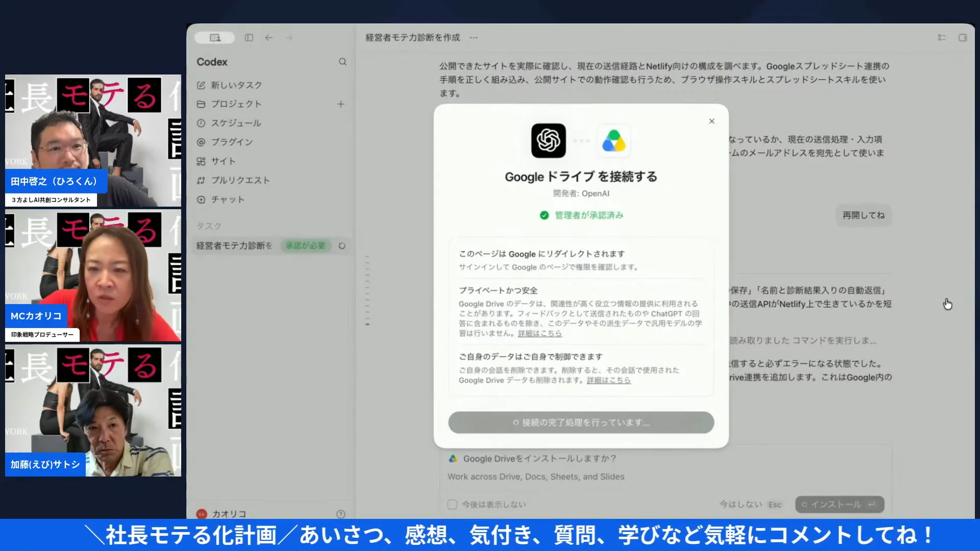Click the Google Drive icon in install prompt
The width and height of the screenshot is (980, 551).
(x=453, y=459)
